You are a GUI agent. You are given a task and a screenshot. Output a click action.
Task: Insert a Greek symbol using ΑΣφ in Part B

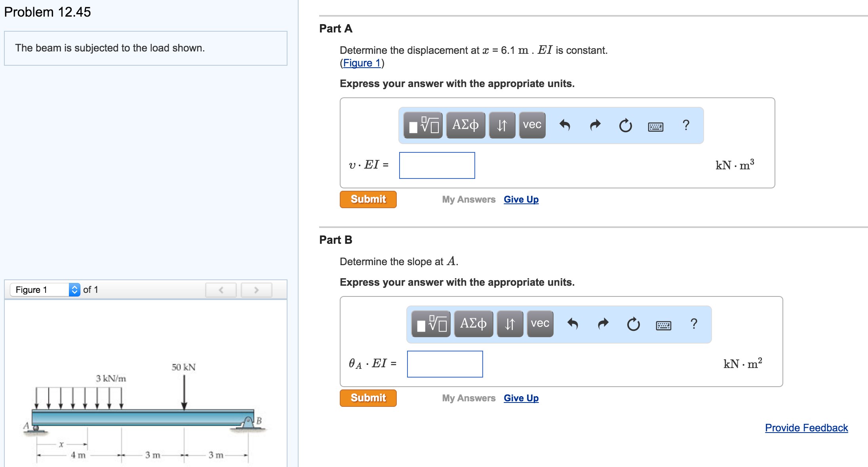tap(474, 325)
